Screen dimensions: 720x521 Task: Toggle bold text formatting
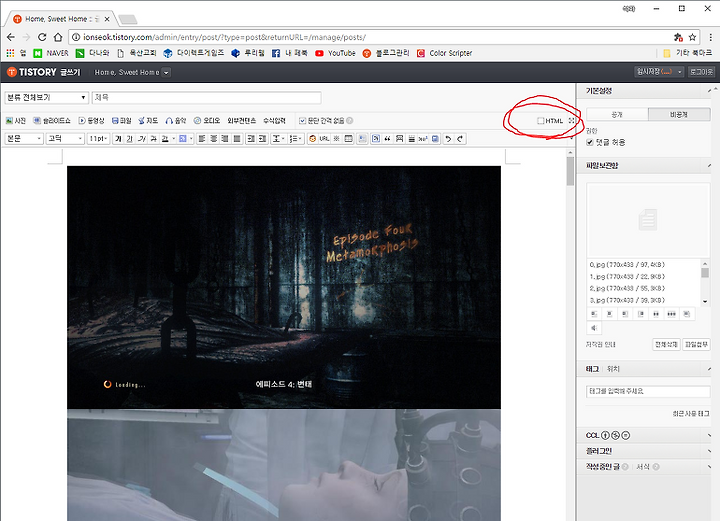118,139
